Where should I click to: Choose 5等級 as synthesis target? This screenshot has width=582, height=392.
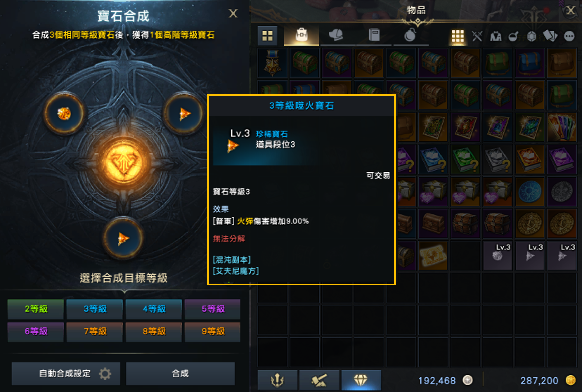tap(213, 309)
